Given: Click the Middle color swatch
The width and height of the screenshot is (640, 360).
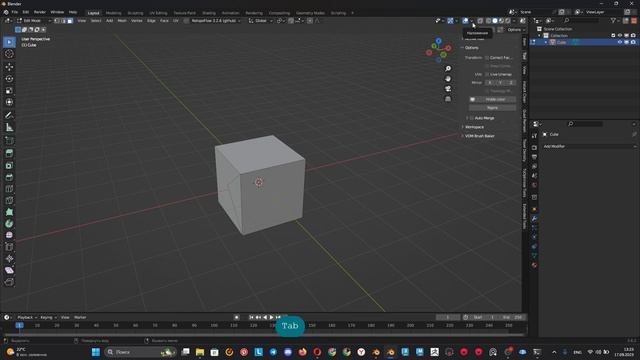Looking at the screenshot, I should click(472, 99).
